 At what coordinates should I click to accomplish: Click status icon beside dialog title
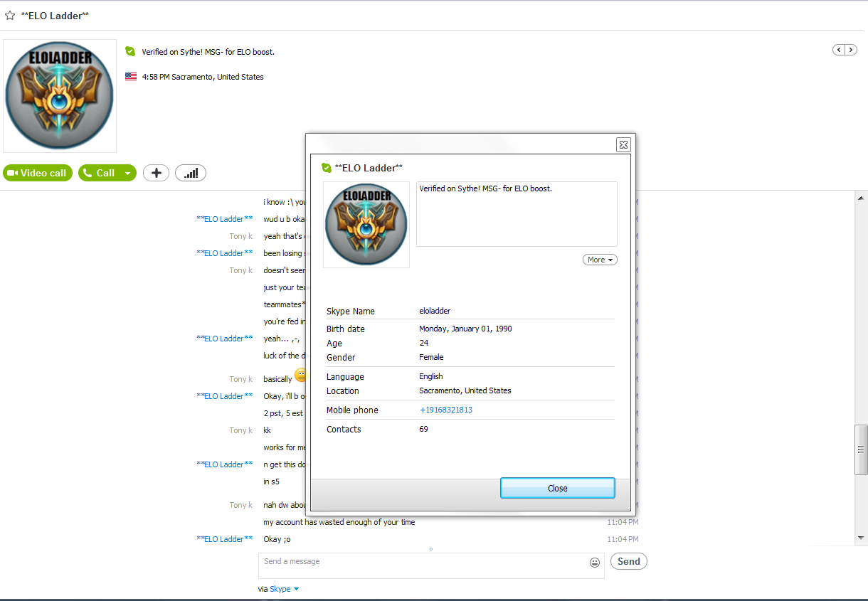point(327,168)
